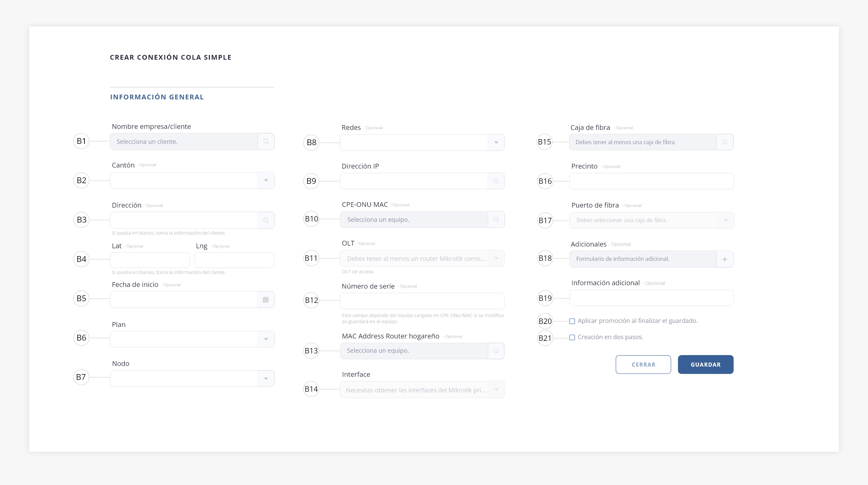Toggle the Creación en dos pasos checkbox
The image size is (868, 485).
[572, 337]
